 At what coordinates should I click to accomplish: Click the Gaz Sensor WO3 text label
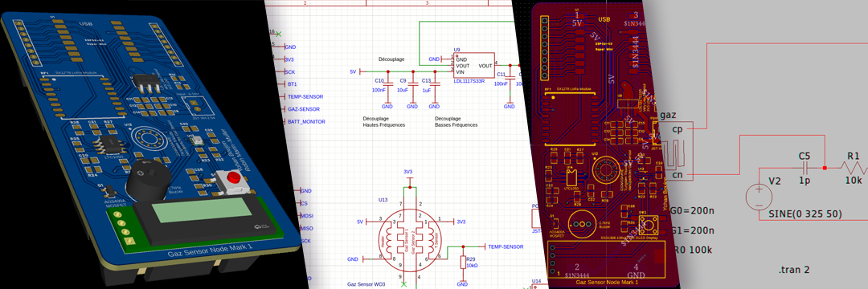(x=366, y=284)
